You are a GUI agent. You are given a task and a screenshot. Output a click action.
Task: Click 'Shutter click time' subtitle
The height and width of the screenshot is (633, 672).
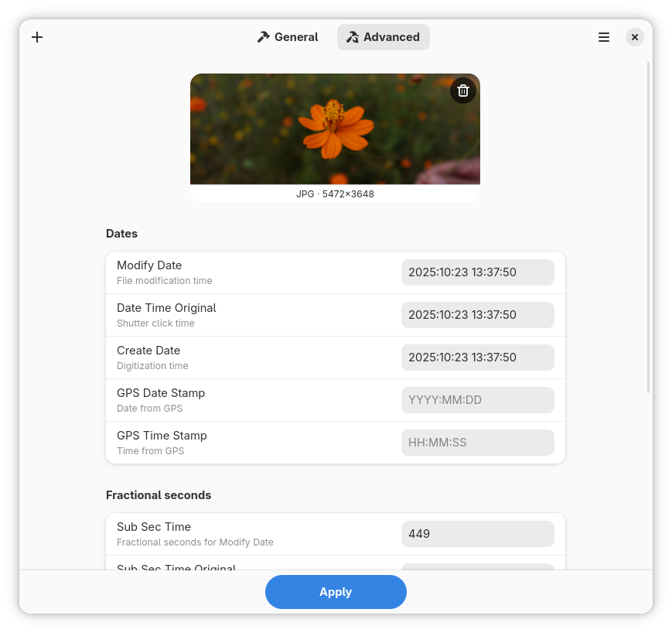[155, 323]
